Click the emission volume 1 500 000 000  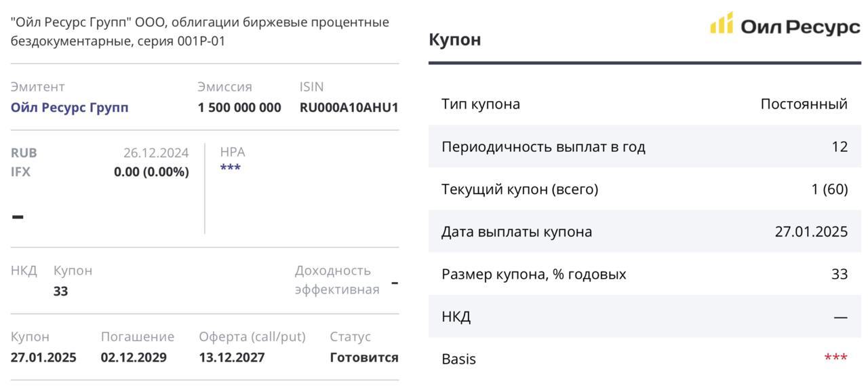[x=239, y=107]
